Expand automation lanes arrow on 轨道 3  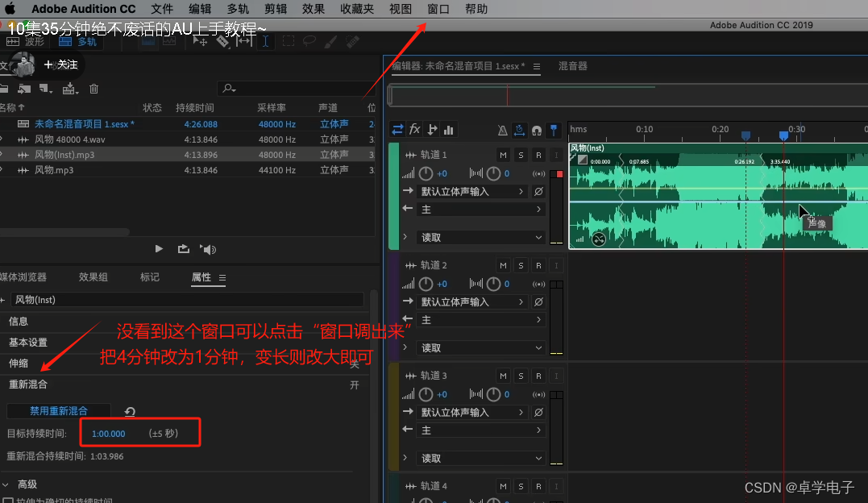click(x=405, y=458)
